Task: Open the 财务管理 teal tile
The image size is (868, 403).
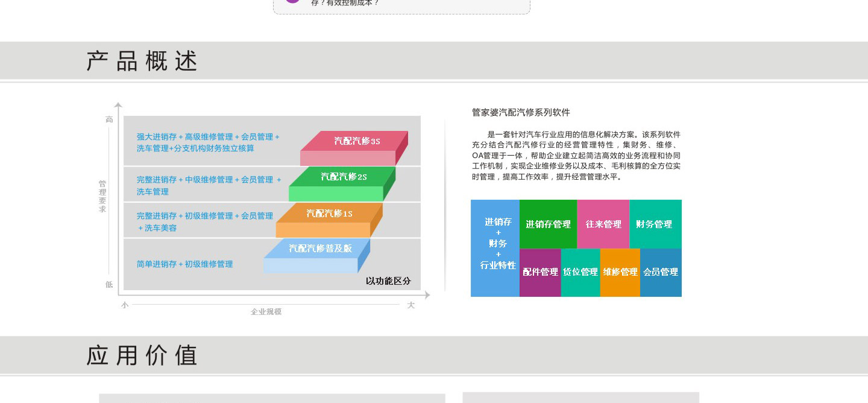Action: 655,224
